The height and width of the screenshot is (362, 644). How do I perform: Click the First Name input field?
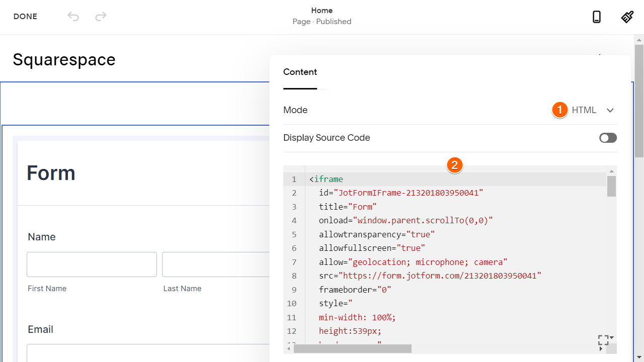[92, 264]
